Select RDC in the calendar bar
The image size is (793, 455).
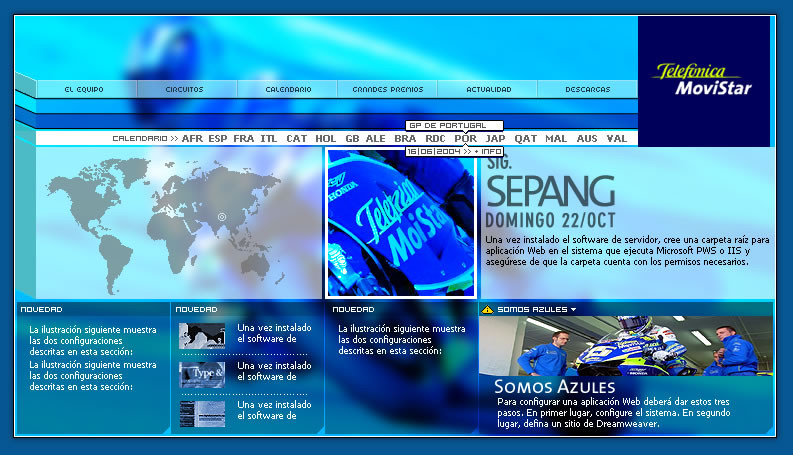435,139
